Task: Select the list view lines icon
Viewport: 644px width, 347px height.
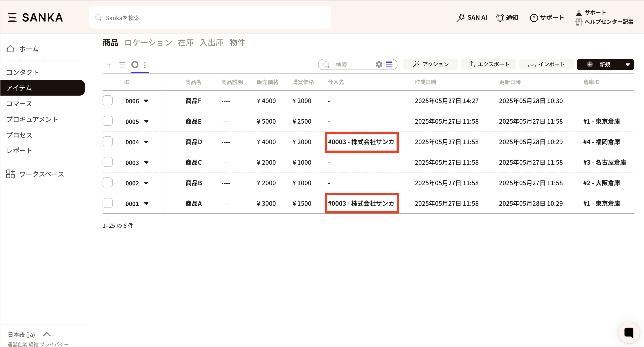Action: 122,65
